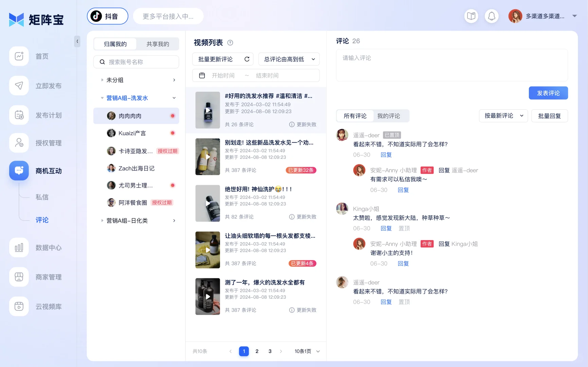This screenshot has width=588, height=367.
Task: Select the 抖音 platform toggle
Action: (x=107, y=16)
